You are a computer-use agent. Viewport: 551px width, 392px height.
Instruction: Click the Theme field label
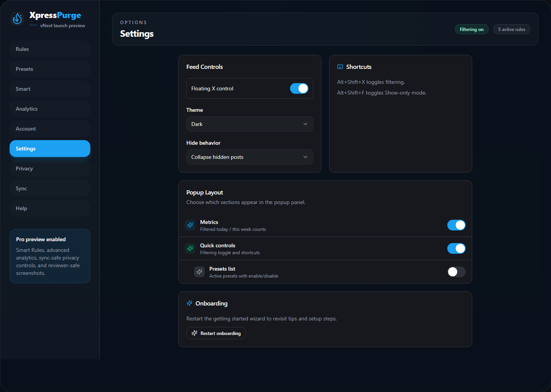(x=194, y=110)
